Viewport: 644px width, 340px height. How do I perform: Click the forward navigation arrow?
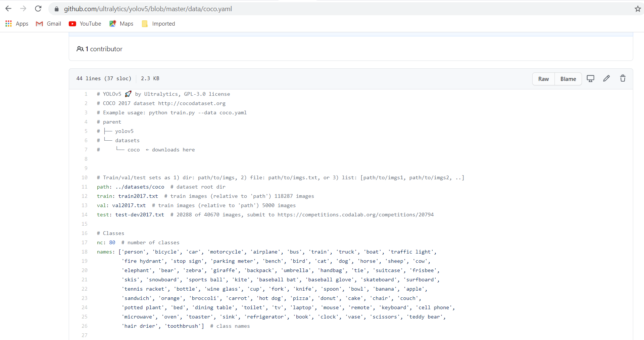pos(23,8)
